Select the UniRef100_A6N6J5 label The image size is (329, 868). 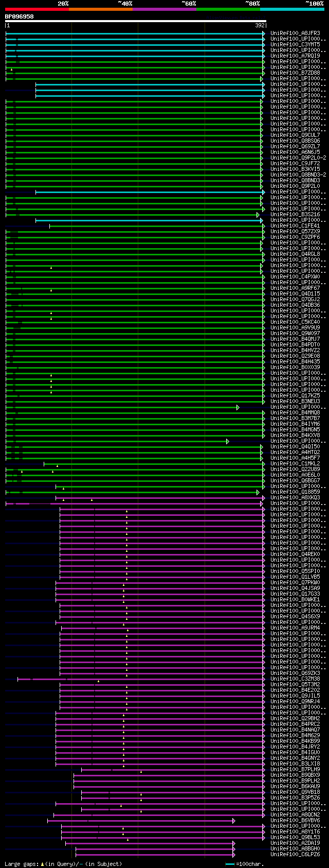point(295,152)
